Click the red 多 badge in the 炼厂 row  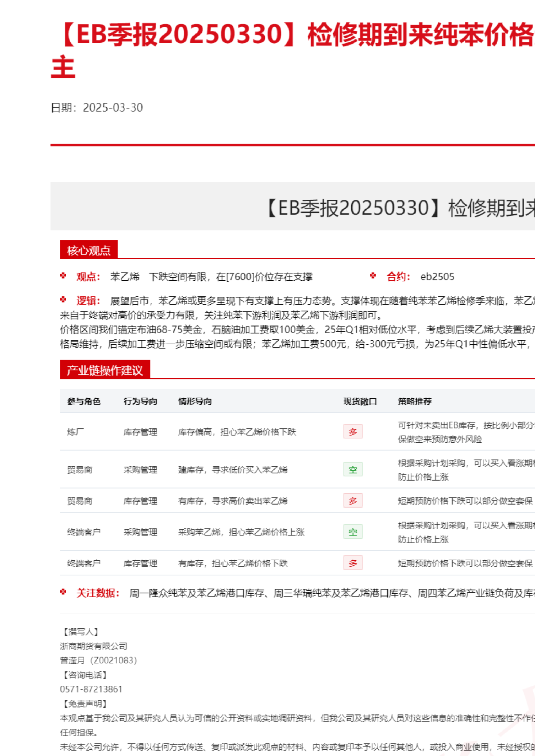pos(353,432)
